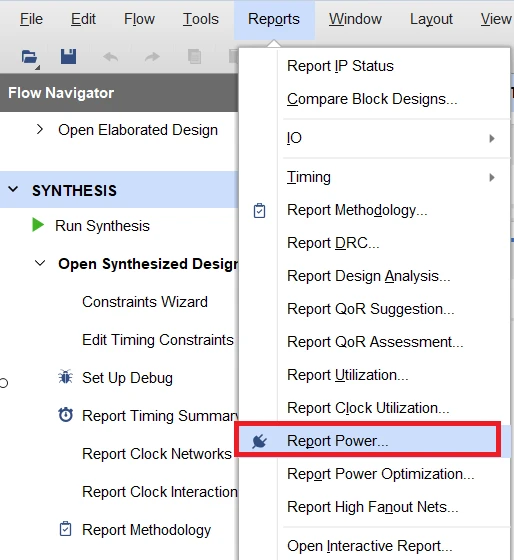514x560 pixels.
Task: Collapse the SYNTHESIS section chevron
Action: (13, 189)
